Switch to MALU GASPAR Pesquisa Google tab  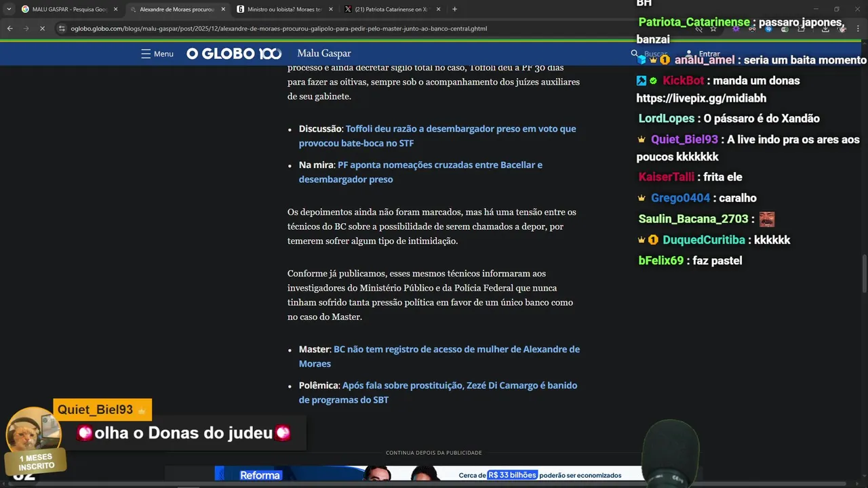click(x=68, y=9)
